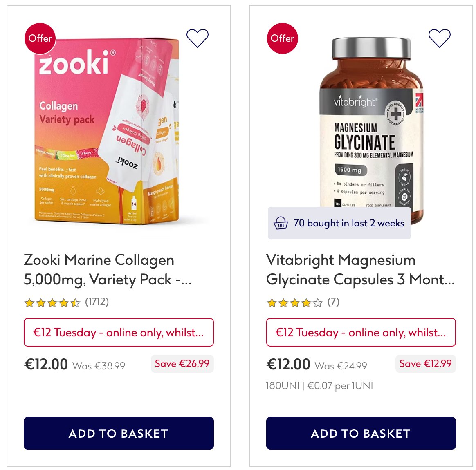The image size is (476, 470).
Task: Click the Offer badge on Zooki product
Action: point(40,38)
